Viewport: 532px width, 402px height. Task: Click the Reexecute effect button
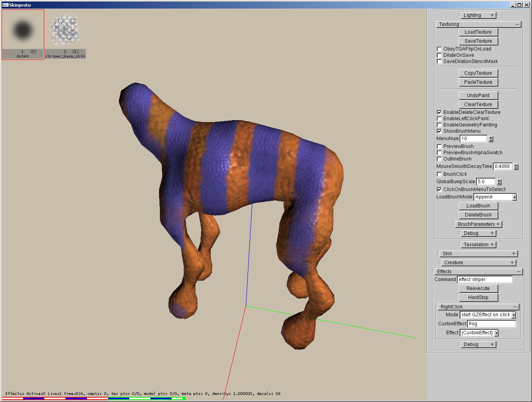pos(478,288)
